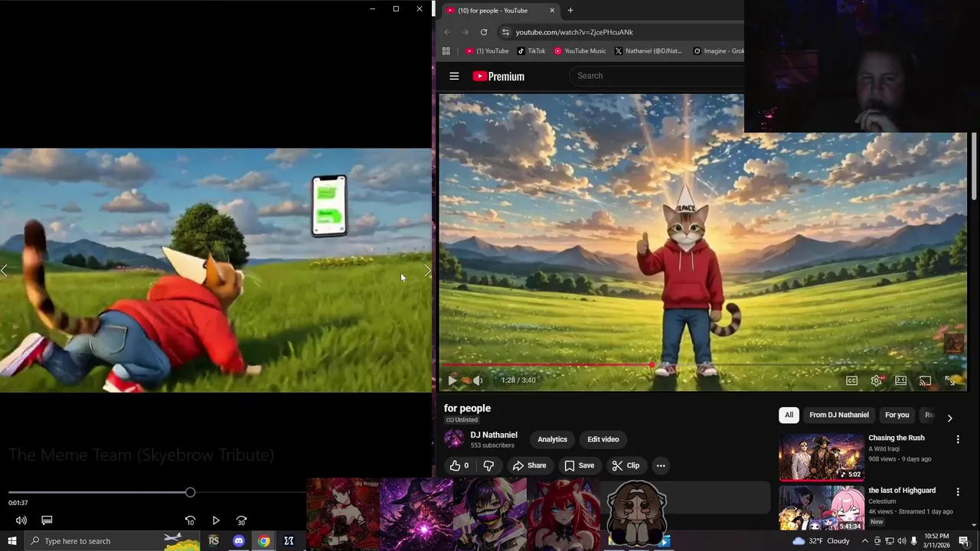Switch to Chrome in the taskbar
This screenshot has height=551, width=980.
[x=264, y=541]
